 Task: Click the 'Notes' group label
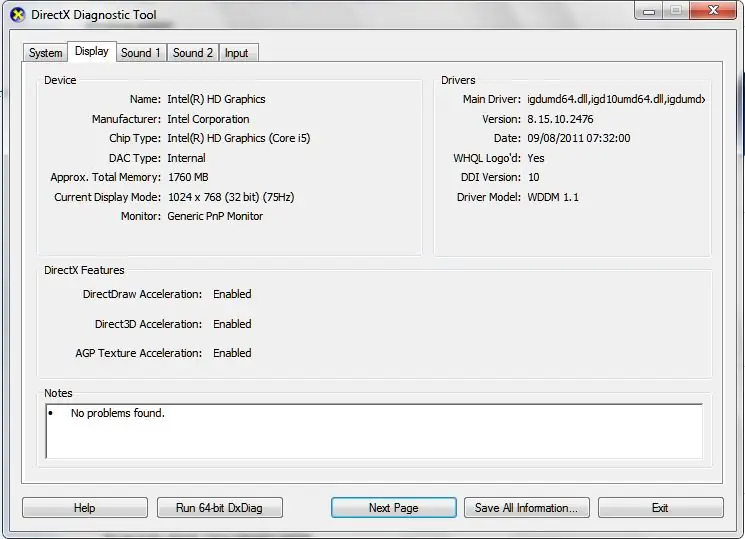click(58, 393)
